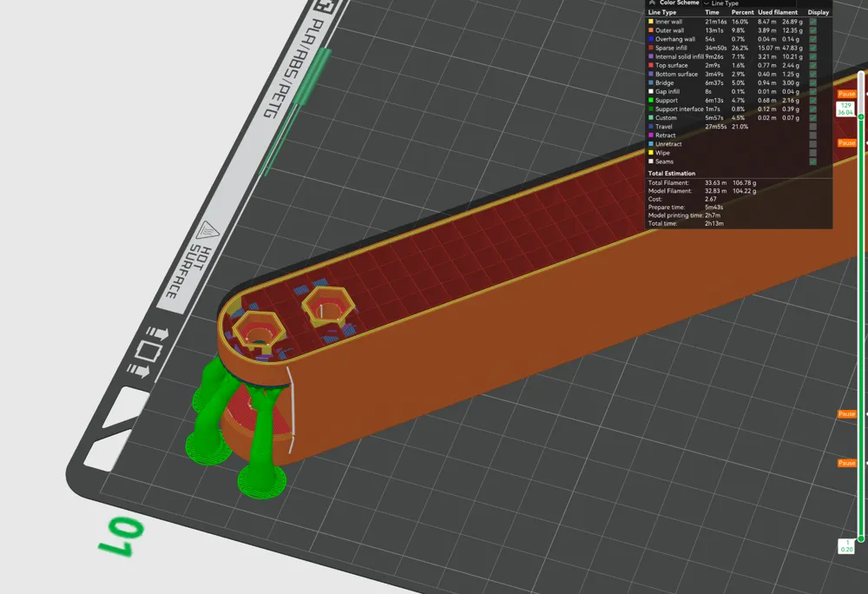Click the yellow Wipe swatch
Viewport: 868px width, 594px height.
click(651, 153)
